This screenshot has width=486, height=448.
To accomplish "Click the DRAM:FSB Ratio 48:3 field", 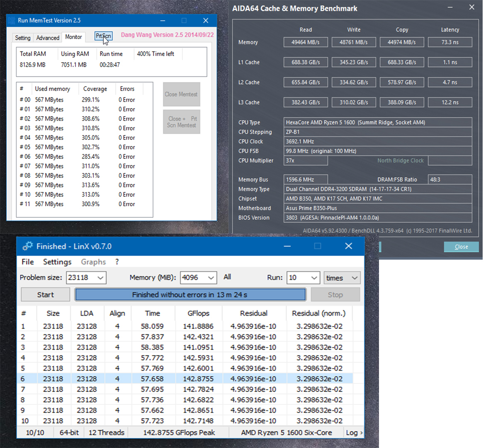I will [x=450, y=180].
